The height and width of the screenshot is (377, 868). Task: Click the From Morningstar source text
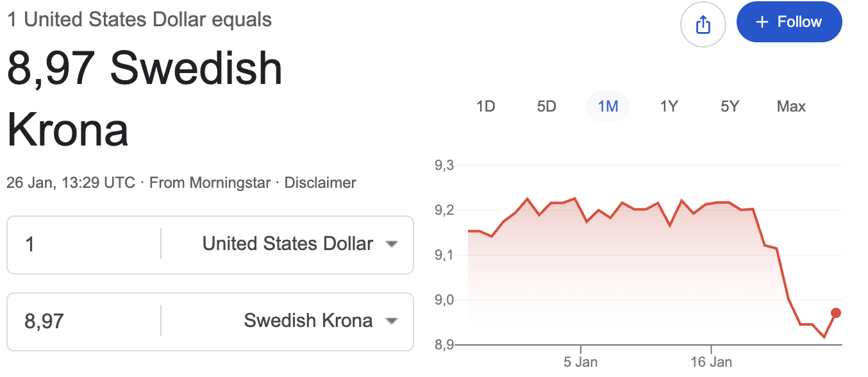(x=210, y=183)
